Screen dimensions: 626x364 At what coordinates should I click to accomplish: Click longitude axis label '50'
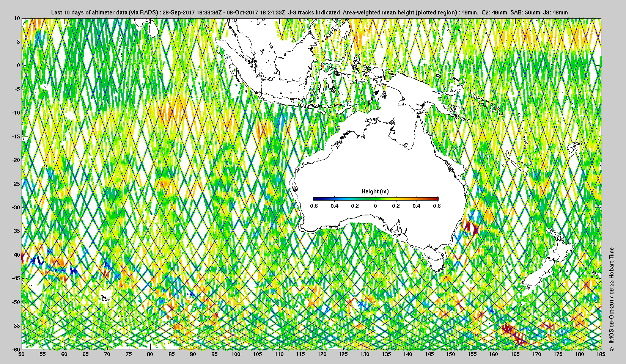(x=22, y=354)
